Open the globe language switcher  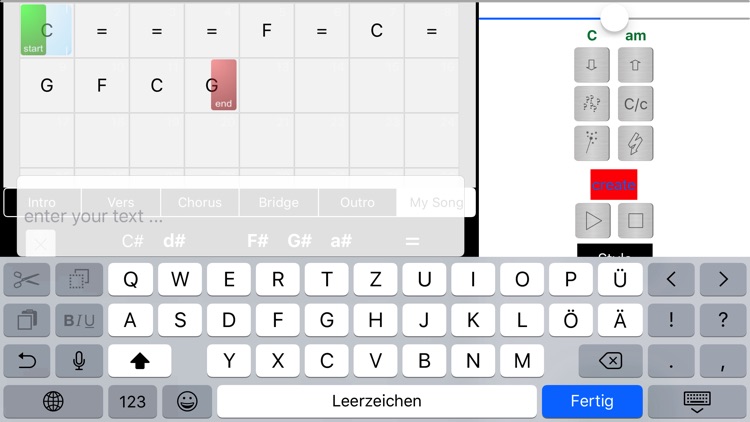tap(53, 402)
